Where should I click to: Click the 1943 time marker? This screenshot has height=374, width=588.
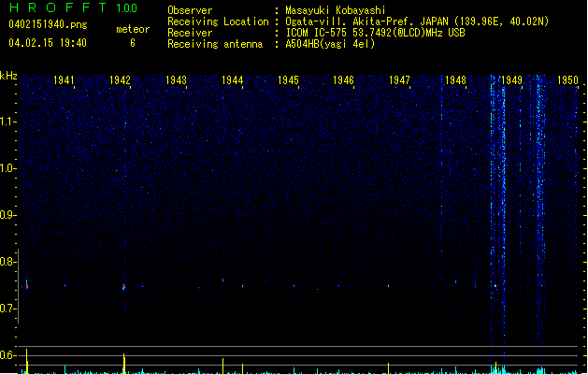176,79
